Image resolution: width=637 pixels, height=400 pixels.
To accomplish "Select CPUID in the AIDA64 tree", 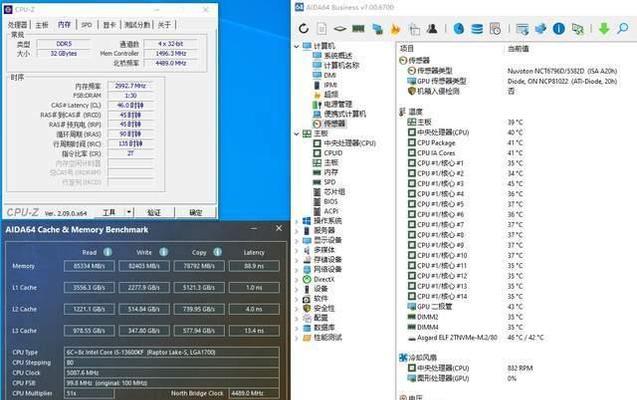I will [333, 153].
